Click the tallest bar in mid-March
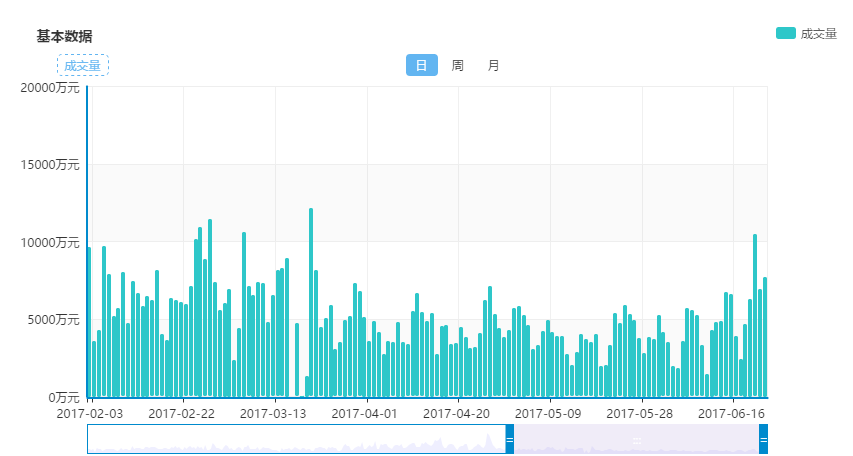The width and height of the screenshot is (853, 456). [x=311, y=302]
